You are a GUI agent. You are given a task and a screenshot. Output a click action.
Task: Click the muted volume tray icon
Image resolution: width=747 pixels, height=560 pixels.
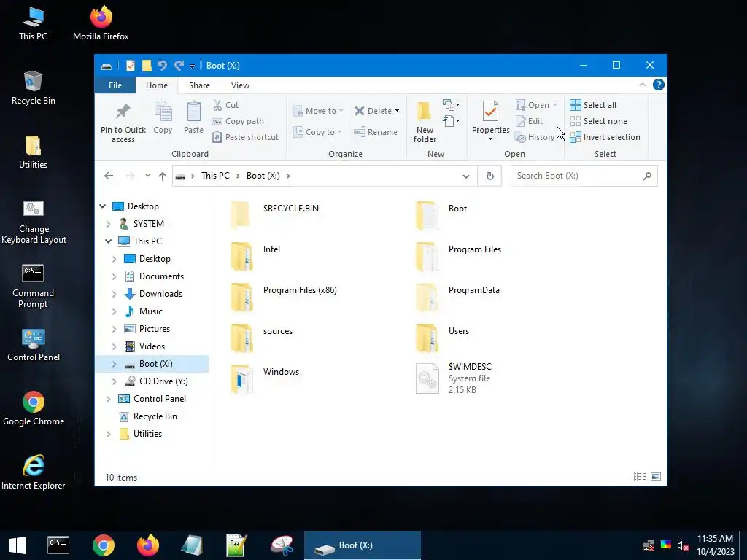pyautogui.click(x=682, y=545)
